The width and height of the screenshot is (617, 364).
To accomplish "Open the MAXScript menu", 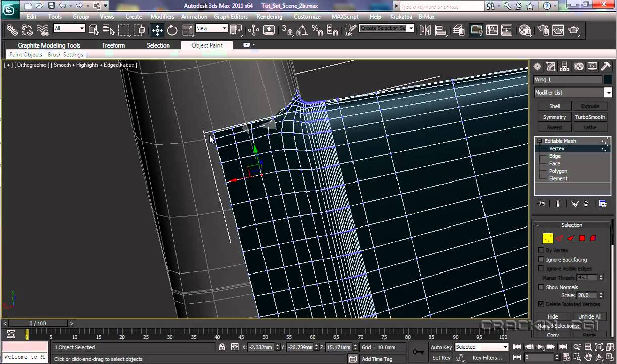I will point(345,16).
